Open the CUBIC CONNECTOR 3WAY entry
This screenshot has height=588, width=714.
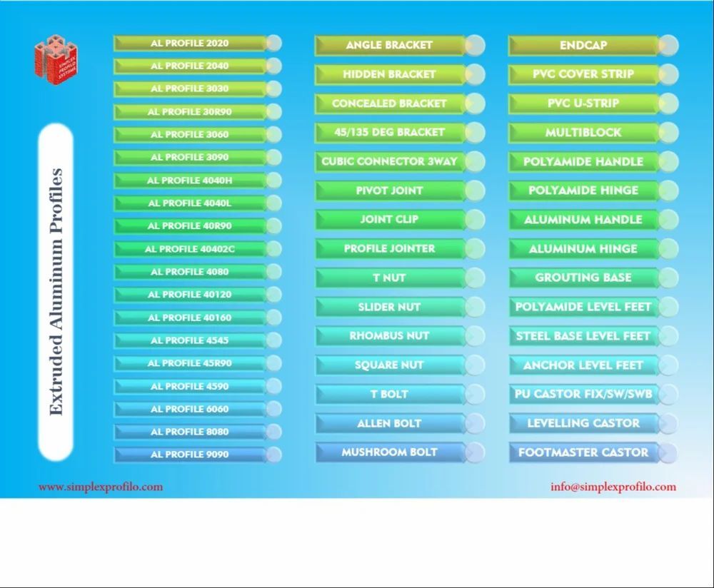tap(389, 162)
